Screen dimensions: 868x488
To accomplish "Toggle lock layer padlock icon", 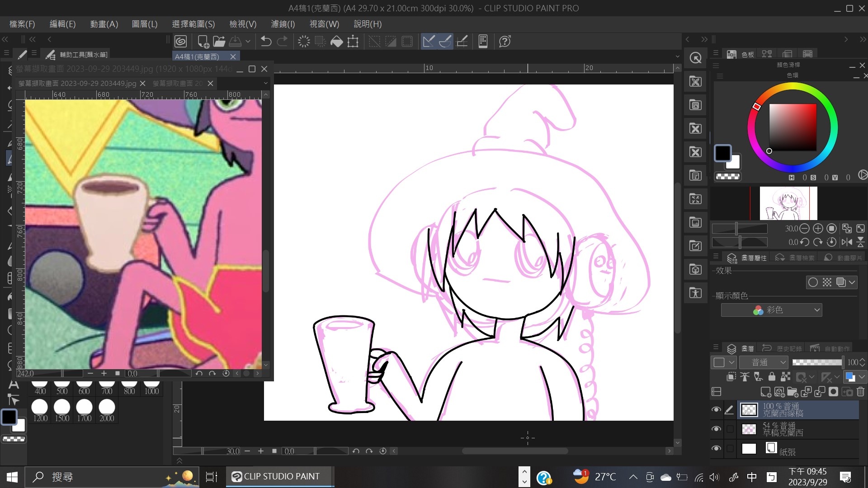I will click(772, 377).
